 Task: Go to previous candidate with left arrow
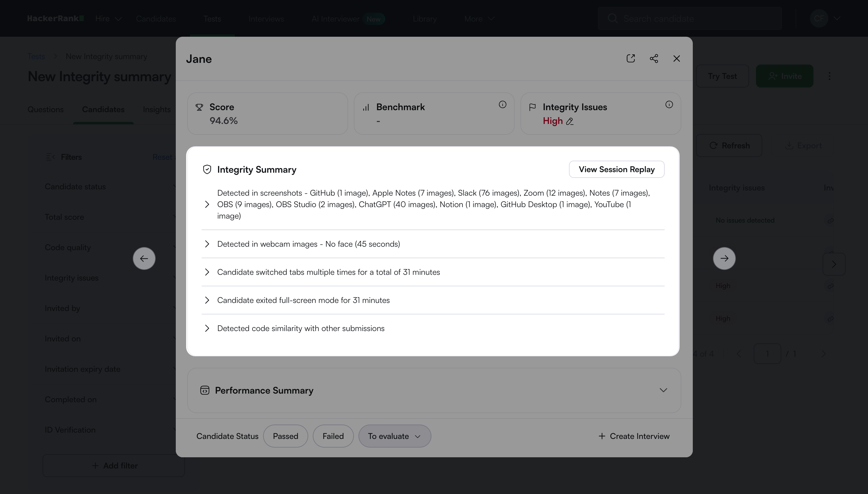(x=144, y=258)
